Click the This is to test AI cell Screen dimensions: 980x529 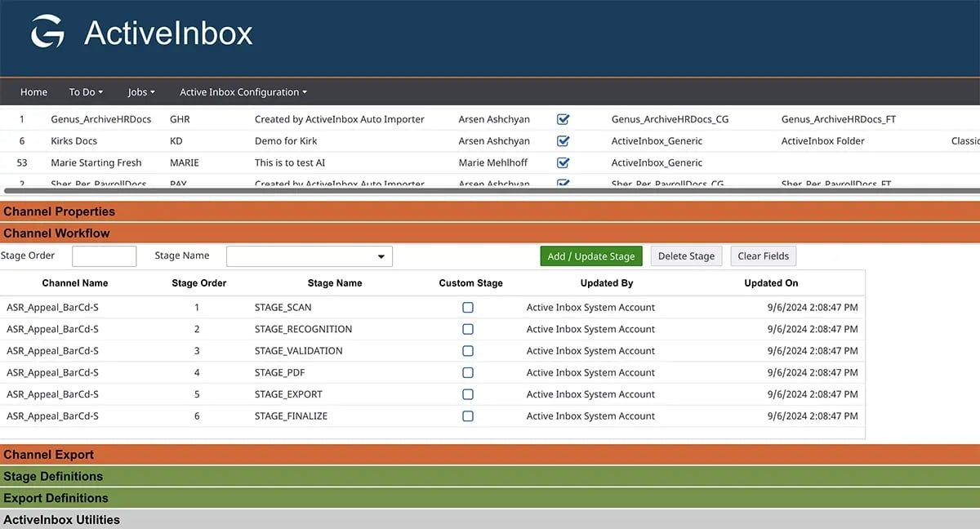(x=290, y=162)
